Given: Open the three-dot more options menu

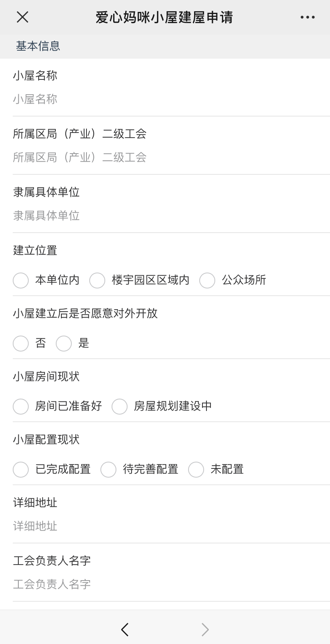Looking at the screenshot, I should click(x=307, y=17).
